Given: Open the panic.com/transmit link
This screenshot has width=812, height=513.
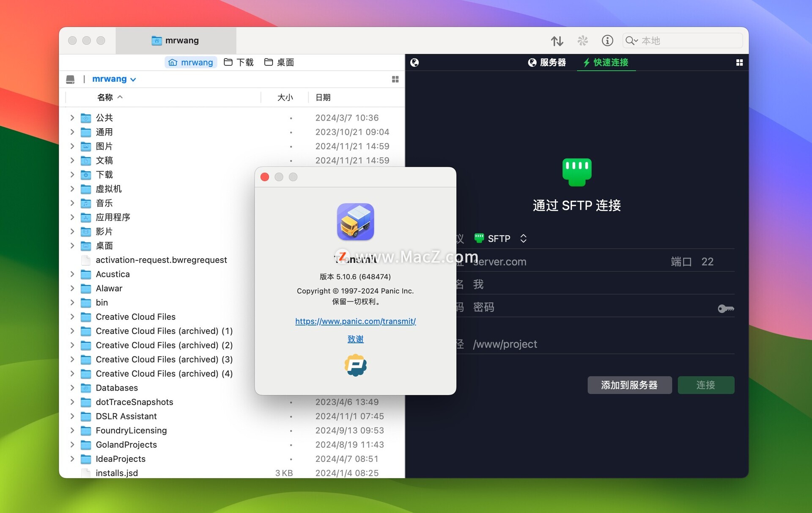Looking at the screenshot, I should click(x=355, y=321).
